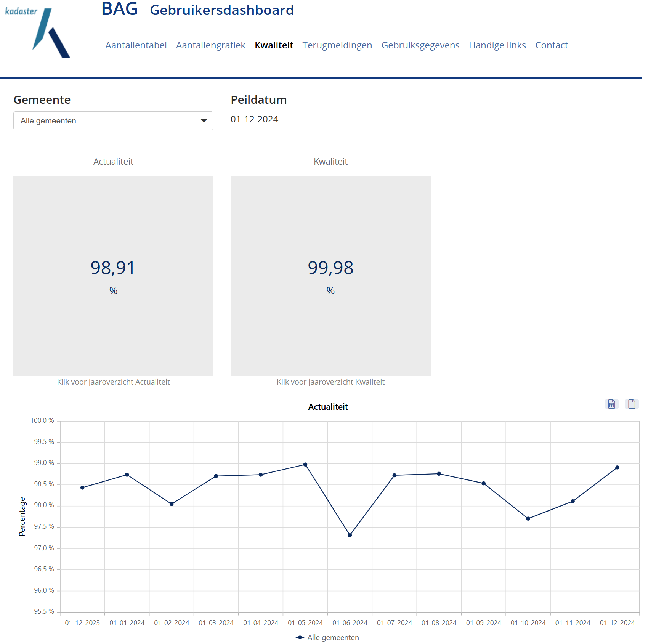This screenshot has width=672, height=643.
Task: Click the Percentage axis title
Action: 22,516
